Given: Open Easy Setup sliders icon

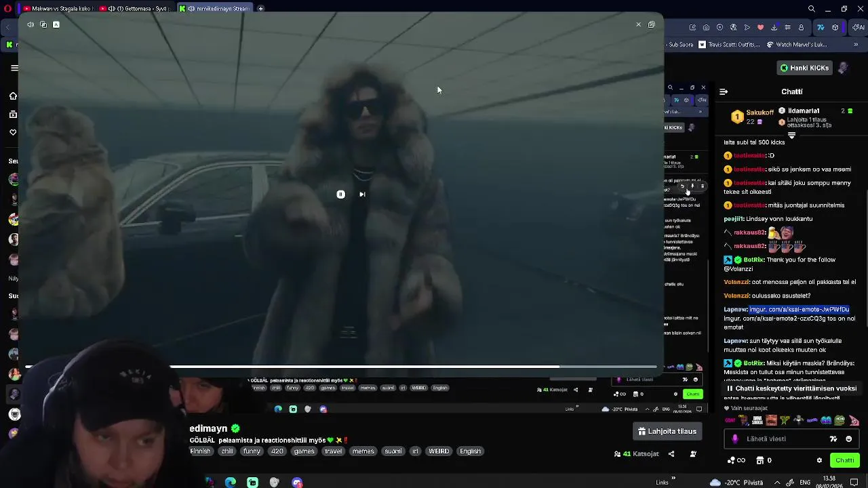Looking at the screenshot, I should (787, 28).
